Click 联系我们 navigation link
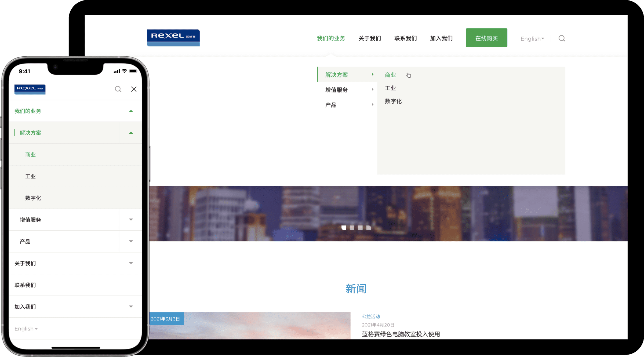The image size is (644, 357). tap(405, 39)
